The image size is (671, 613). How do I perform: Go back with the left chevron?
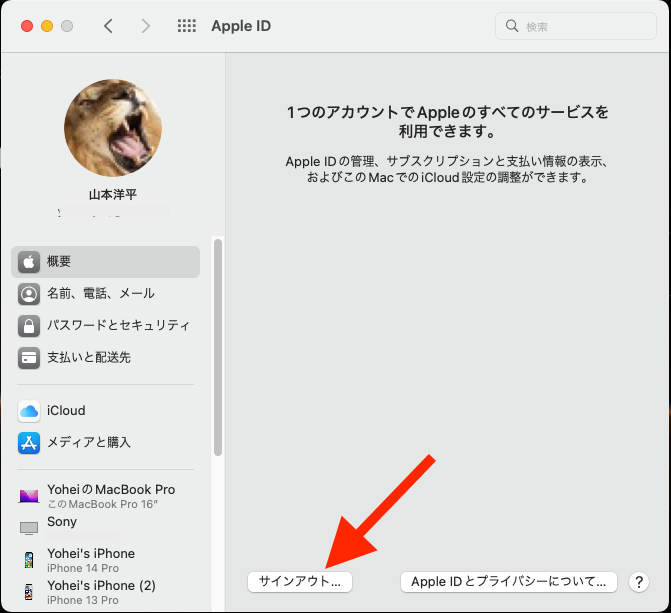108,26
